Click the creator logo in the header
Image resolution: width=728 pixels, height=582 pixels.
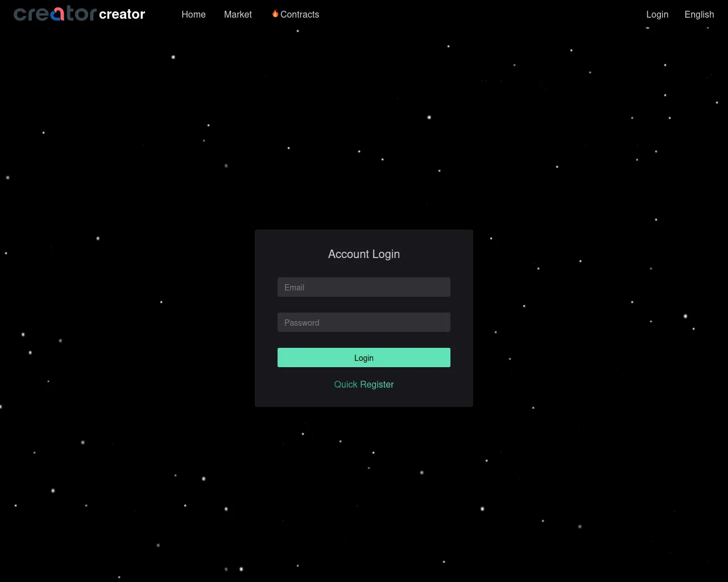point(55,14)
